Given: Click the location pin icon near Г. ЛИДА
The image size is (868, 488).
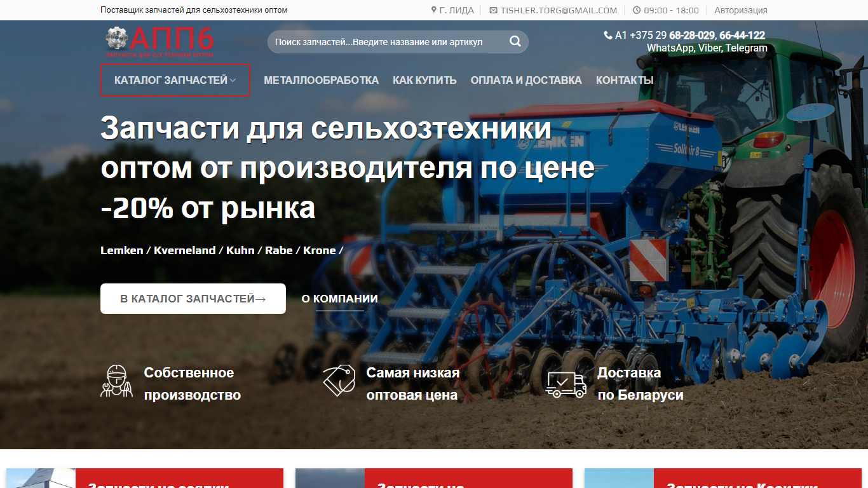Looking at the screenshot, I should [434, 10].
